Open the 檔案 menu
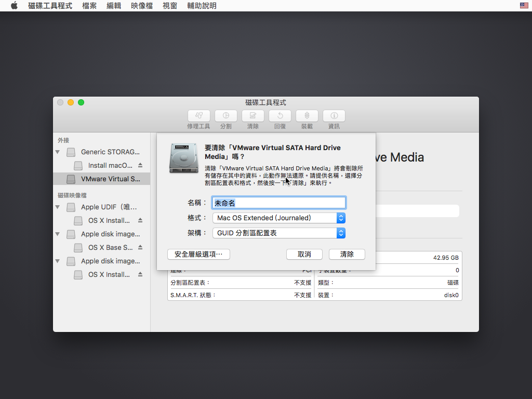532x399 pixels. coord(89,6)
